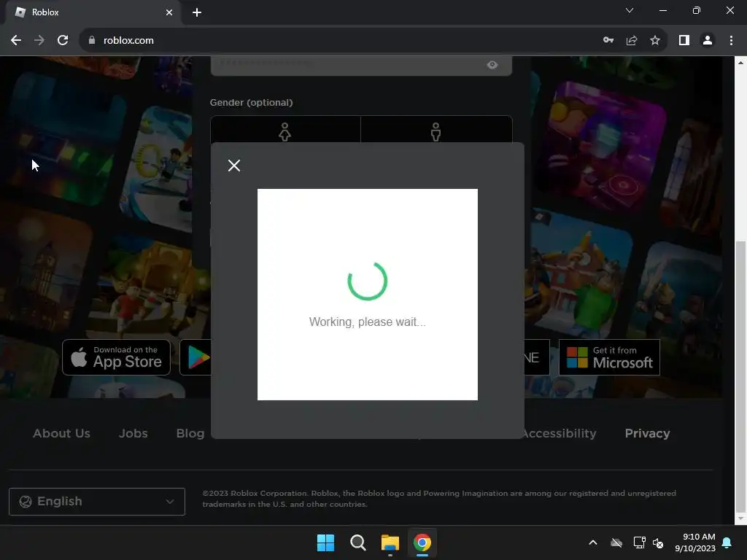The image size is (747, 560).
Task: Expand the English language dropdown
Action: pyautogui.click(x=97, y=502)
